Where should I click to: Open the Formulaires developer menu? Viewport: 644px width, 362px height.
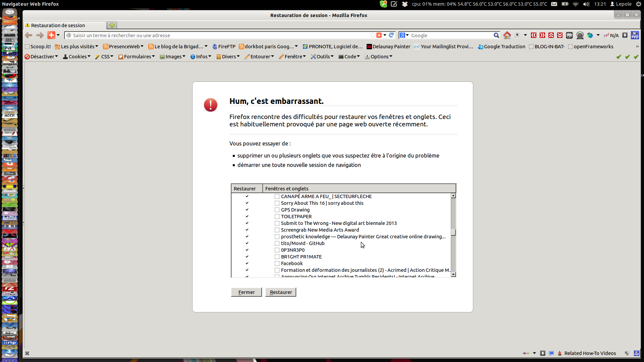tap(137, 57)
